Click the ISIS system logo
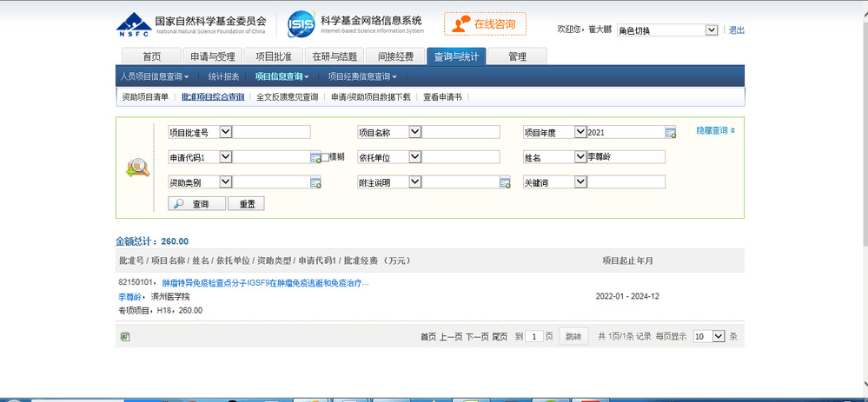The width and height of the screenshot is (868, 402). click(x=300, y=23)
